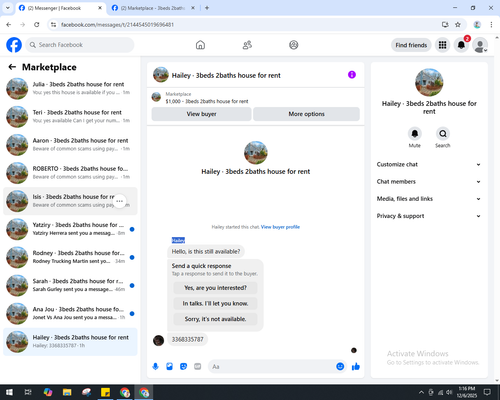Screen dimensions: 500x400
Task: Open the $1,000 Marketplace listing row
Action: (x=256, y=98)
